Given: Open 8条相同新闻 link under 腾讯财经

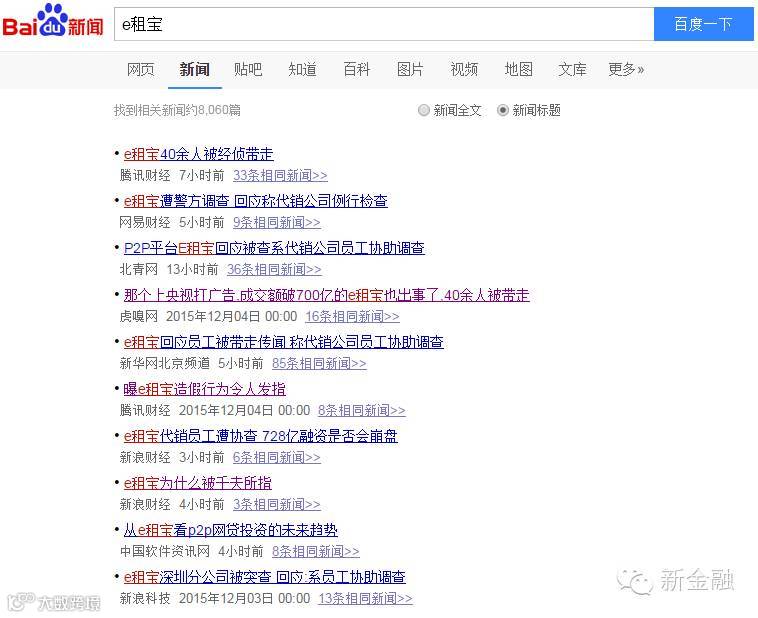Looking at the screenshot, I should coord(362,411).
